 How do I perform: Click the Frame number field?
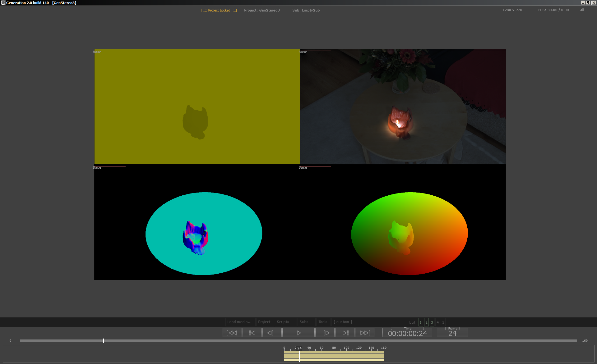452,334
